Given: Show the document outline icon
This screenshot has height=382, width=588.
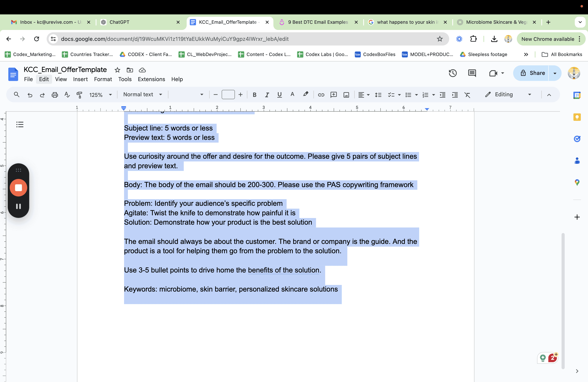Looking at the screenshot, I should [20, 124].
